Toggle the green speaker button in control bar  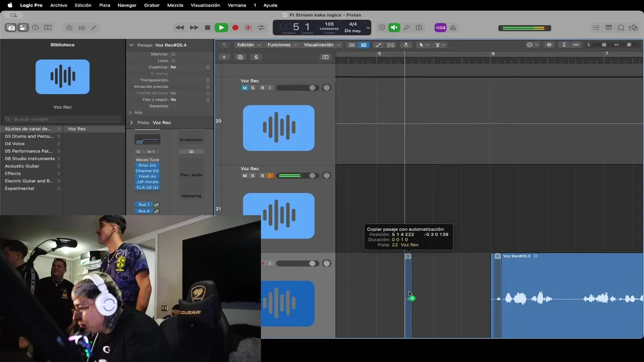tap(394, 28)
